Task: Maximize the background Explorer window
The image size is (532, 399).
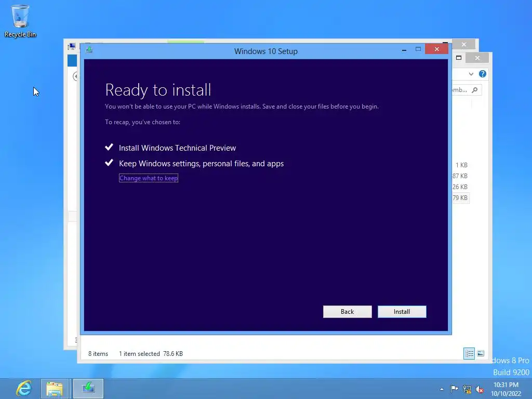Action: [459, 58]
